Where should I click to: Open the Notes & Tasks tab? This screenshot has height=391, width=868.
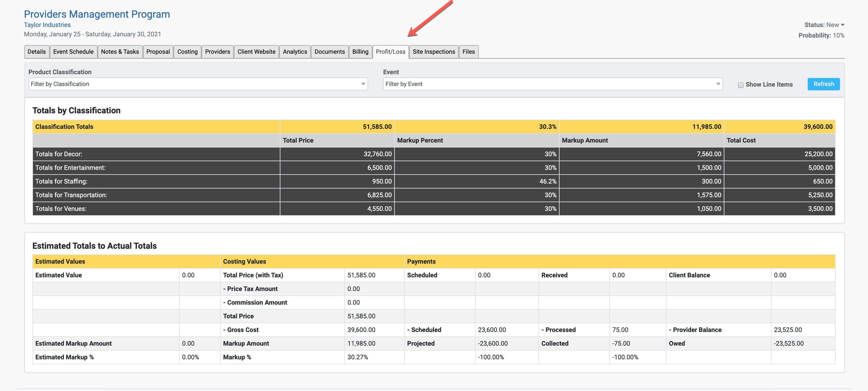(120, 52)
